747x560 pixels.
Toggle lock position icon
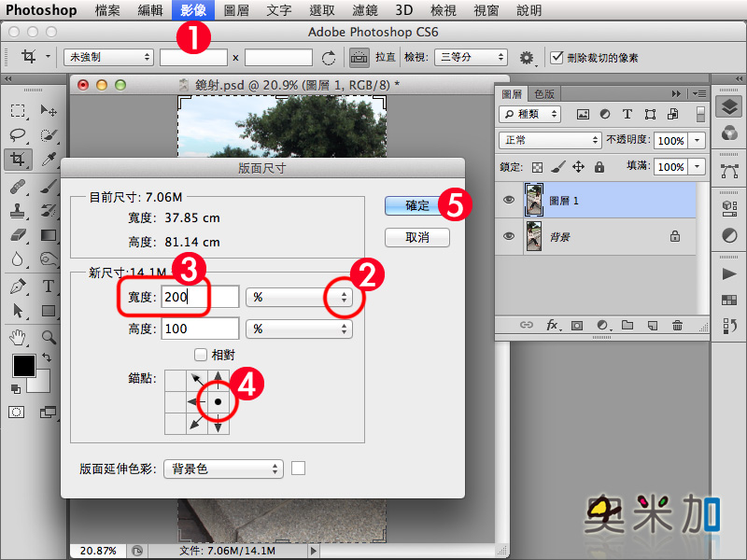[x=578, y=167]
